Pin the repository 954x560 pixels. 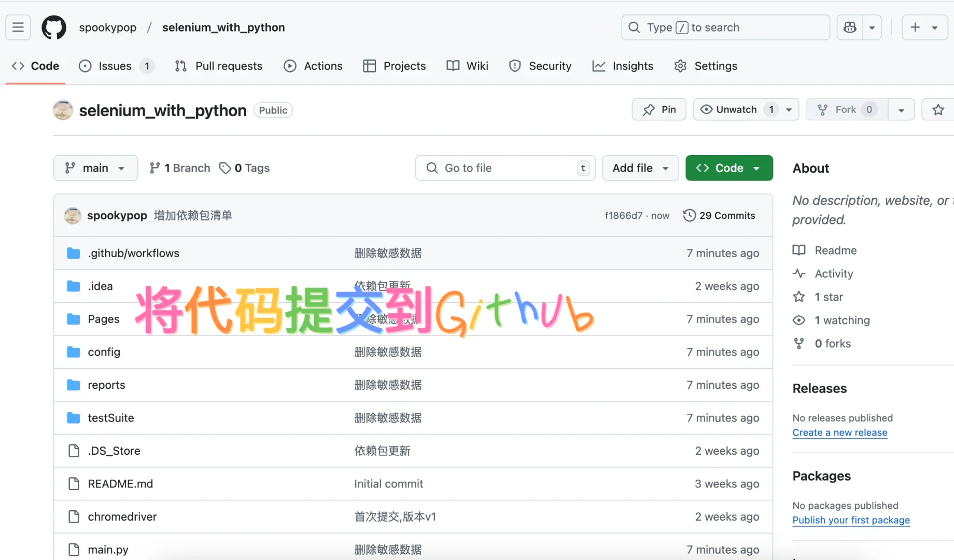tap(658, 109)
